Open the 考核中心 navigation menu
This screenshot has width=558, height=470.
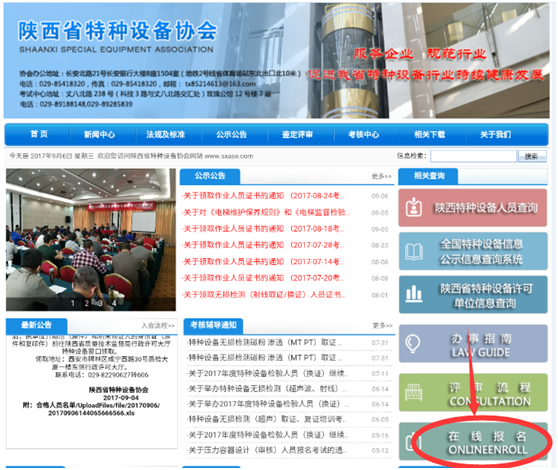pyautogui.click(x=363, y=134)
